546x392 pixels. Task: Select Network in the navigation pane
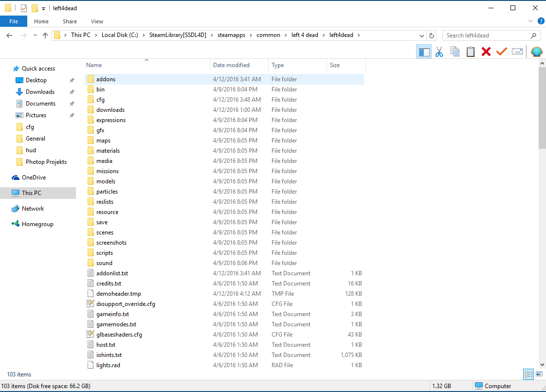(x=33, y=209)
